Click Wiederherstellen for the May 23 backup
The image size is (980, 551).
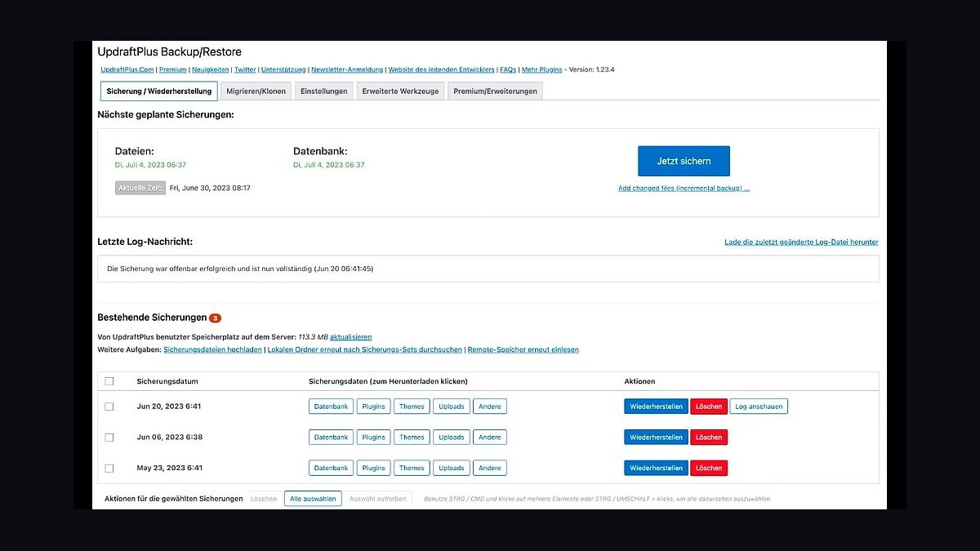(657, 468)
